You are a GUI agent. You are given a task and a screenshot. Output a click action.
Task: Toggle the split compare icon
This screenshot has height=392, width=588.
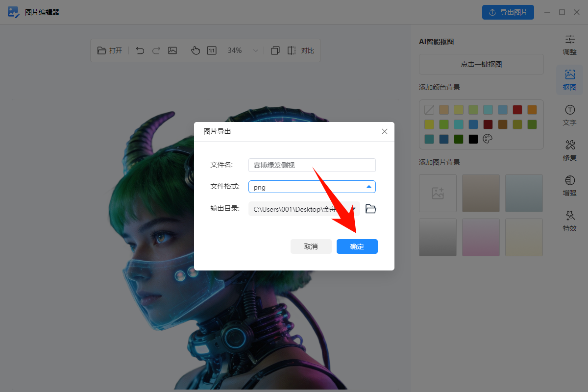pyautogui.click(x=291, y=50)
